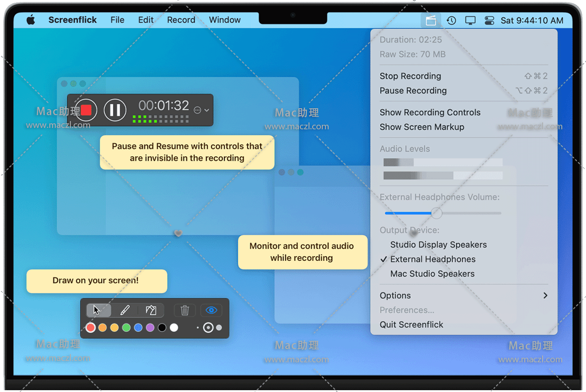
Task: Select the pen drawing tool
Action: click(125, 310)
